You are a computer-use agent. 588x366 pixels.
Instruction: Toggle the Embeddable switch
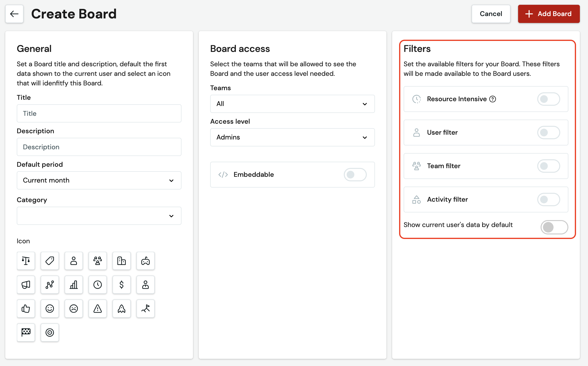click(355, 175)
